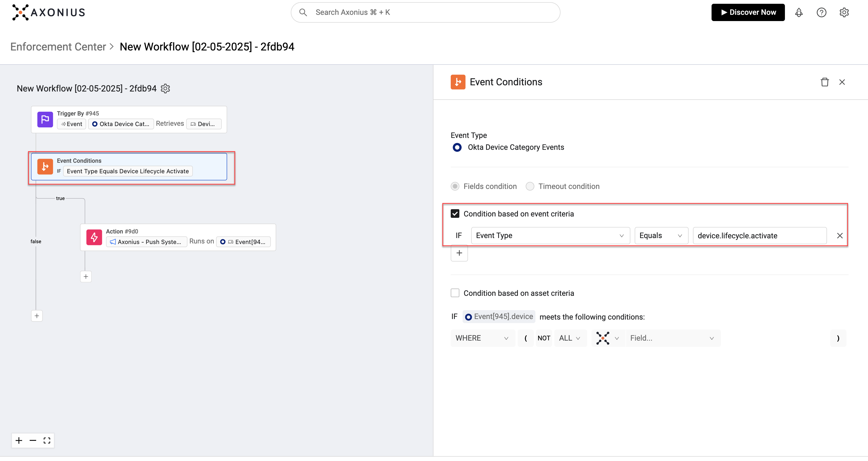Add node under the true branch
Screen dimensions: 868x461
(86, 277)
